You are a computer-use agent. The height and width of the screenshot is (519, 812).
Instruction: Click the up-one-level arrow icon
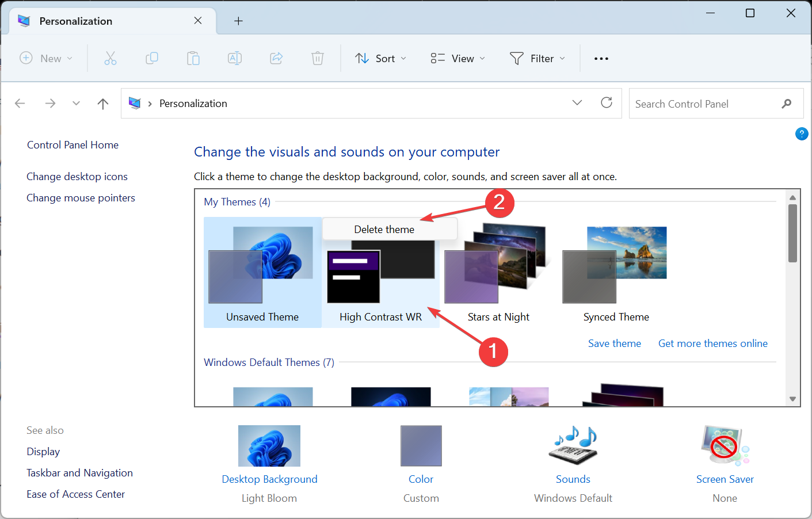(x=102, y=103)
